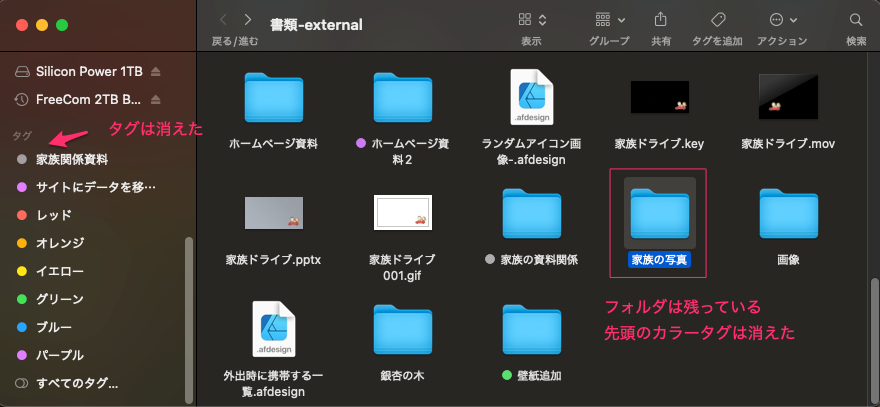Screen dimensions: 880x407
Task: Open the view mode switcher dropdown
Action: [x=532, y=20]
